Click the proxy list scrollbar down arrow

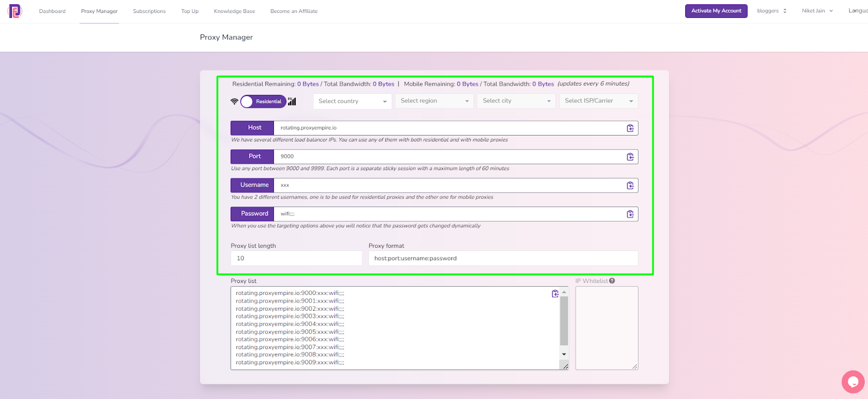pyautogui.click(x=564, y=355)
